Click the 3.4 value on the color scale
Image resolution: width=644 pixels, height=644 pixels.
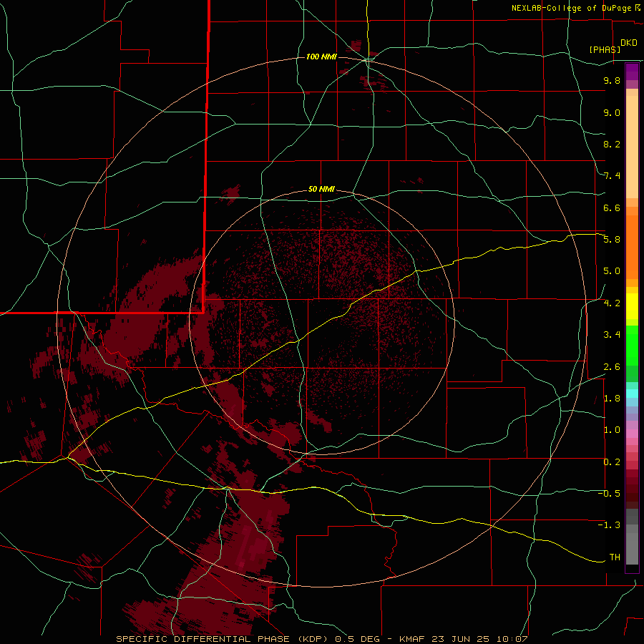coord(612,335)
